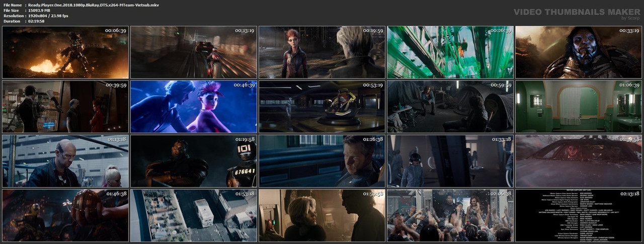Click the Duration label
This screenshot has height=244, width=644.
pyautogui.click(x=12, y=21)
